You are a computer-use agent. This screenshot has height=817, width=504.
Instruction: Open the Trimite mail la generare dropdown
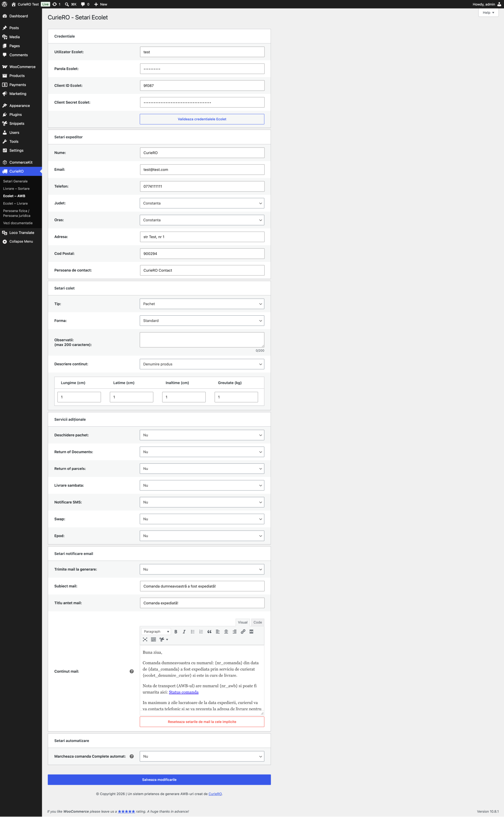point(202,569)
